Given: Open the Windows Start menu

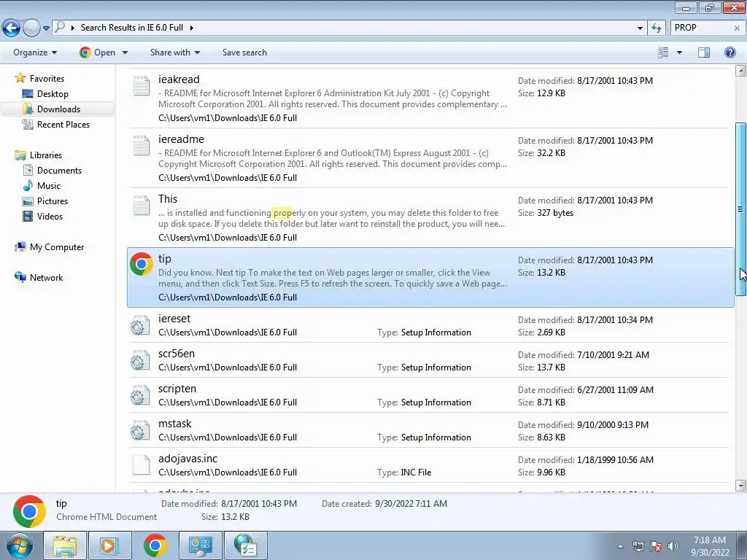Looking at the screenshot, I should point(19,545).
